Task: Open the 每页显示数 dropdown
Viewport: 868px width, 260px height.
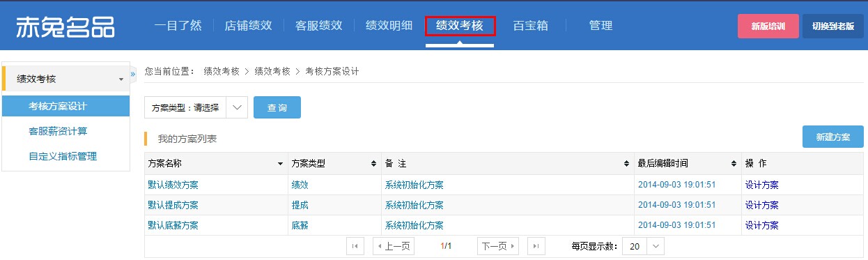Action: click(x=643, y=246)
